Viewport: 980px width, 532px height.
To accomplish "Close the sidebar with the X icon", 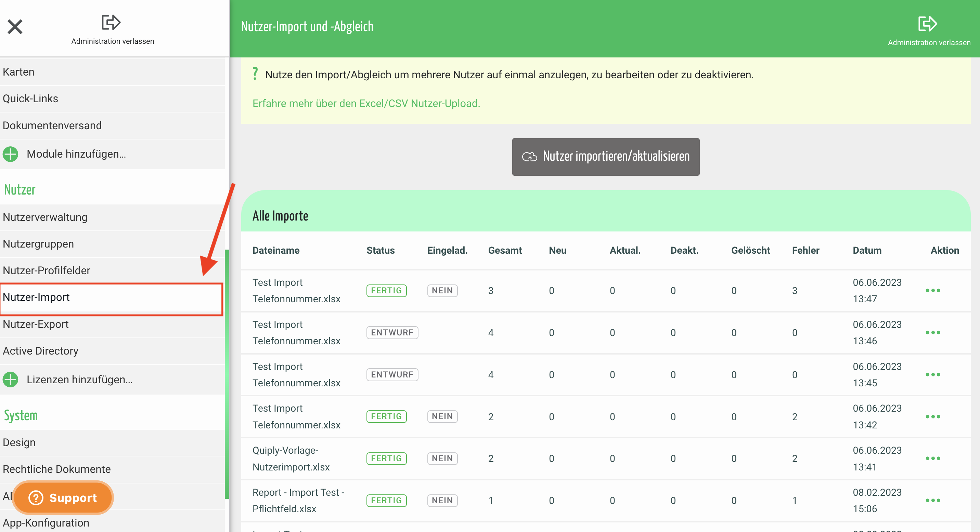I will pyautogui.click(x=15, y=27).
